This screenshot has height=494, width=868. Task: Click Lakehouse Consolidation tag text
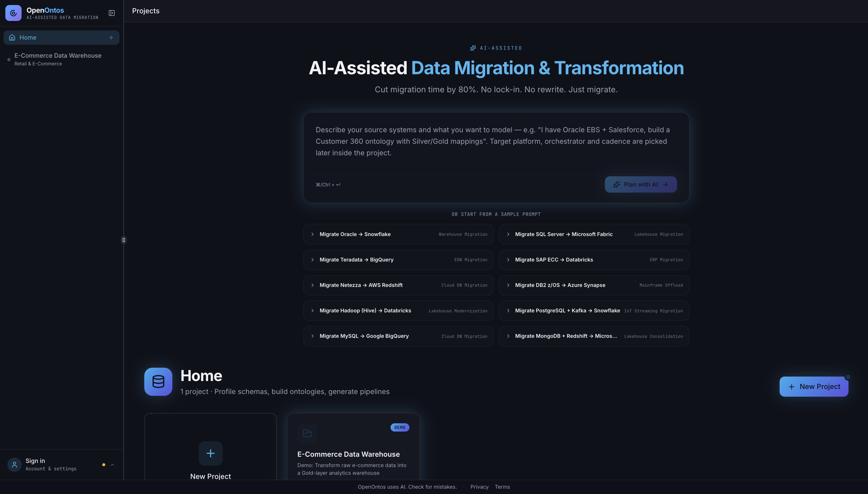pos(653,337)
